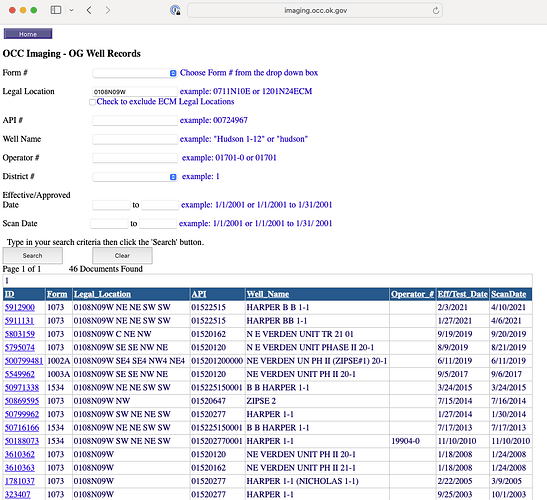Go forward with the forward arrow
Image resolution: width=547 pixels, height=500 pixels.
[107, 10]
